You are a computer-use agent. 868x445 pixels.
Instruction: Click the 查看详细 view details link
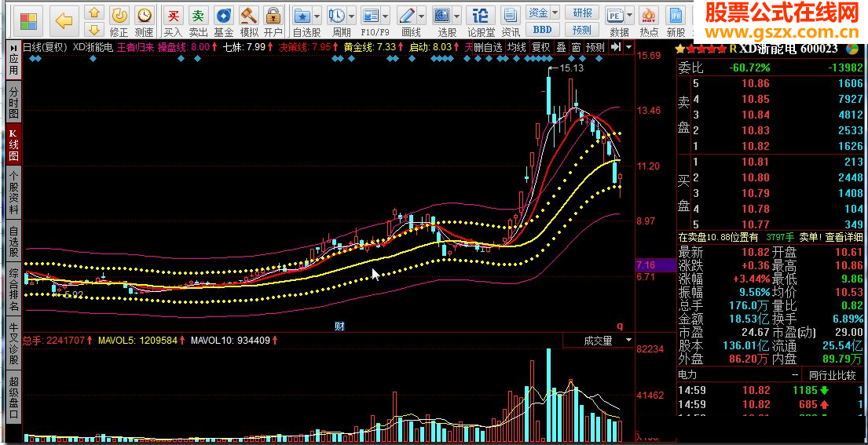844,237
